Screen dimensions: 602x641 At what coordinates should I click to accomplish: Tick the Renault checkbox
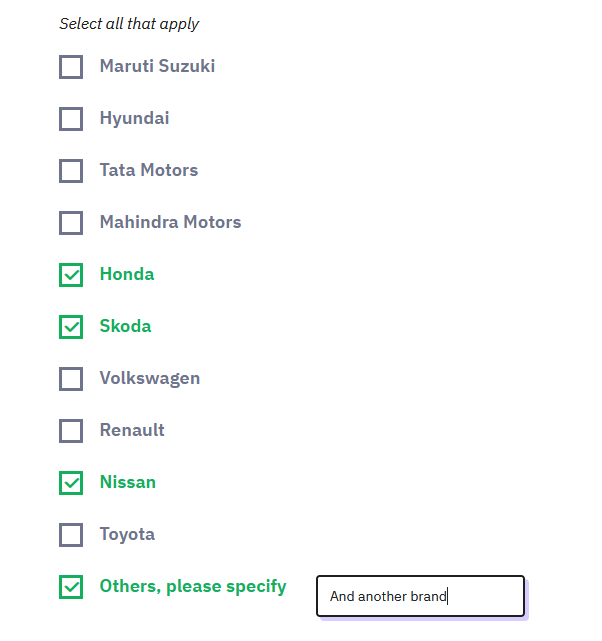(x=71, y=431)
